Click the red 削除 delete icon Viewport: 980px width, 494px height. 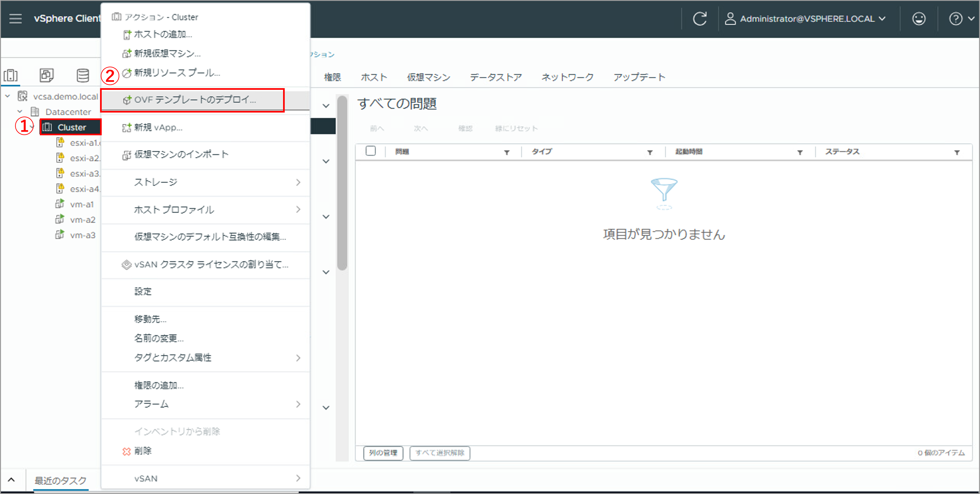[x=127, y=451]
